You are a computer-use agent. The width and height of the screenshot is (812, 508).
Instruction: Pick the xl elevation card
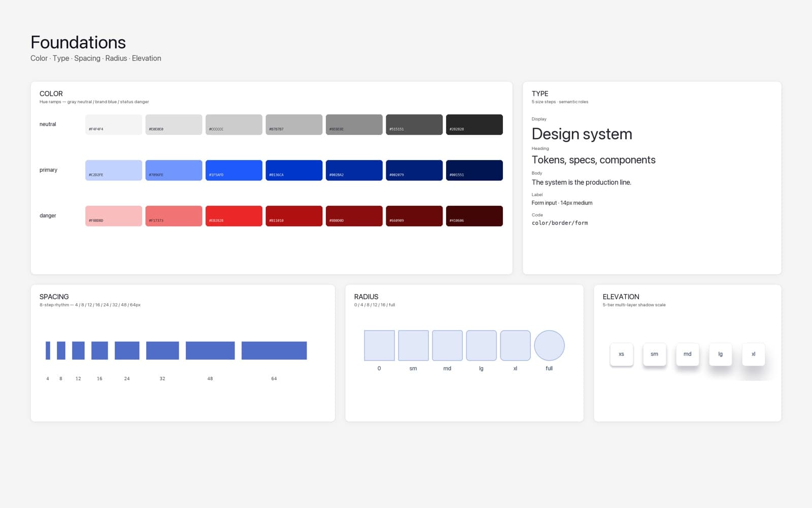(x=754, y=354)
